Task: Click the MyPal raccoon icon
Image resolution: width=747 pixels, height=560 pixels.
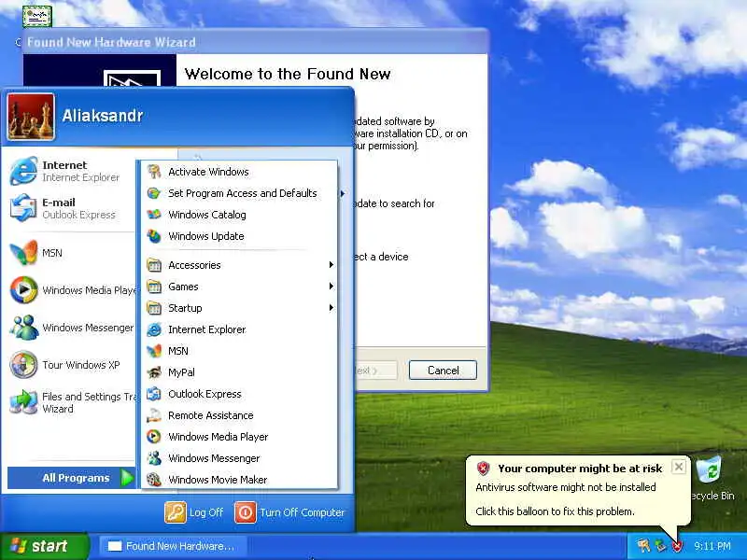Action: pos(154,372)
